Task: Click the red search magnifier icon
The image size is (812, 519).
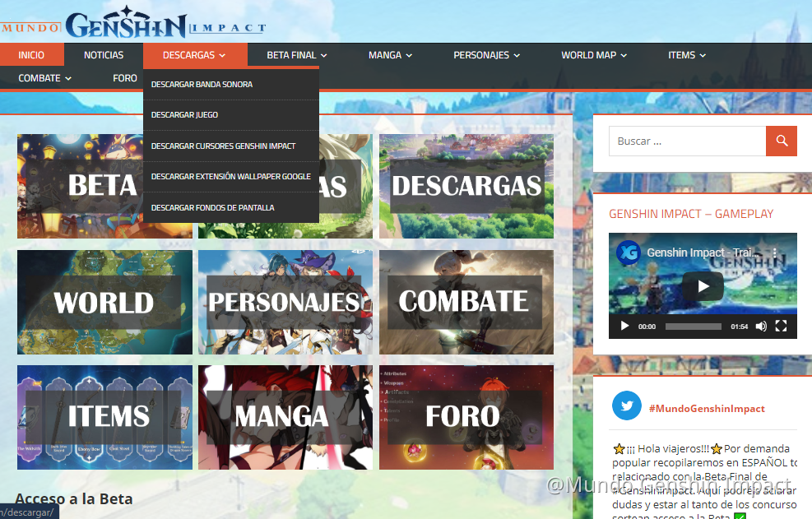Action: (x=781, y=141)
